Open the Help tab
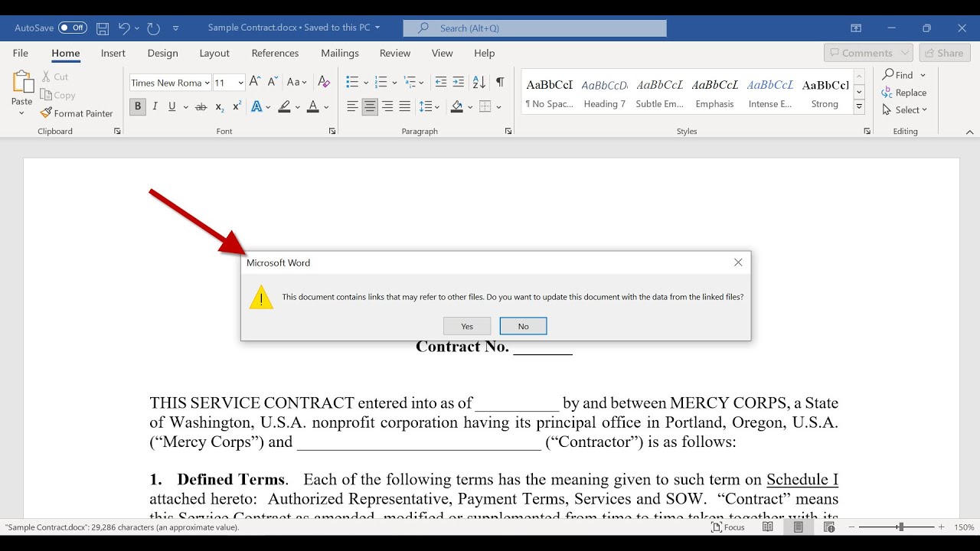The width and height of the screenshot is (980, 551). click(485, 53)
